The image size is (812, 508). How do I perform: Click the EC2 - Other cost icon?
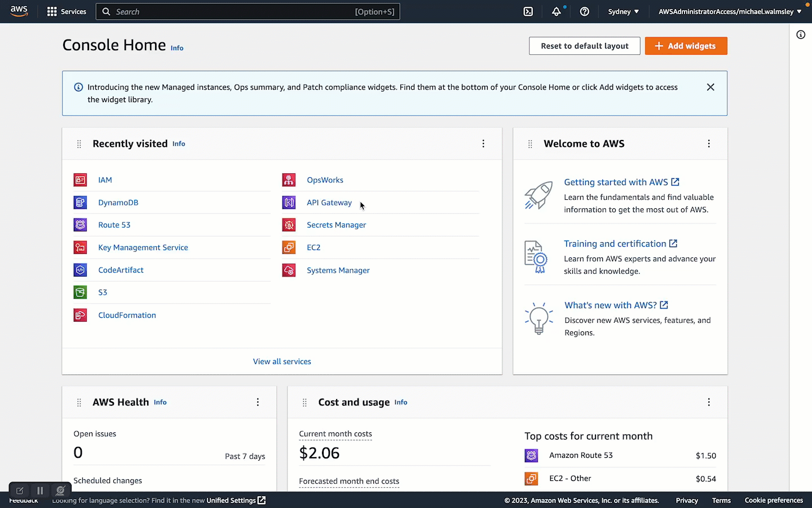(531, 479)
